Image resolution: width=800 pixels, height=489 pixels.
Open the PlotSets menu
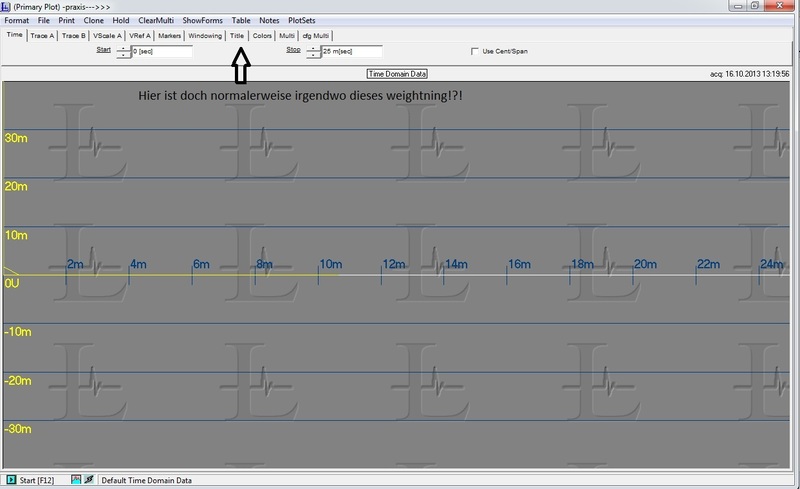click(304, 20)
